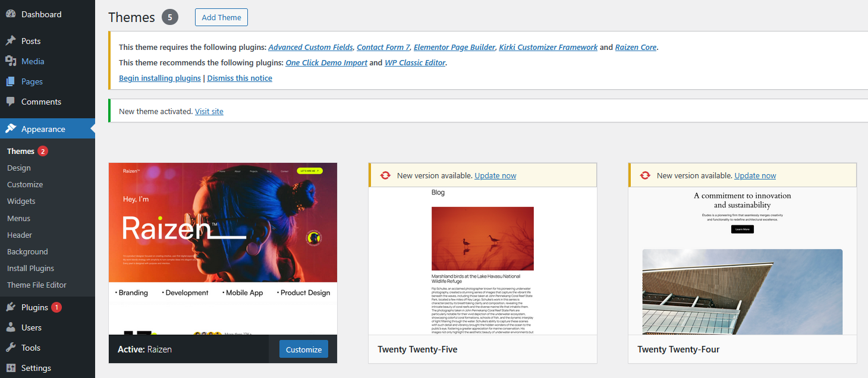Image resolution: width=868 pixels, height=378 pixels.
Task: Click update icon on Twenty Twenty-Five
Action: (x=385, y=175)
